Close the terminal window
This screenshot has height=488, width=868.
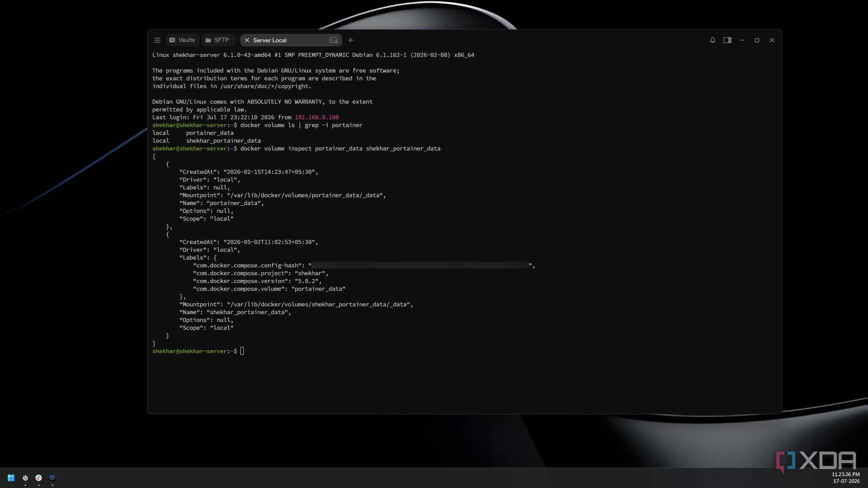point(772,40)
